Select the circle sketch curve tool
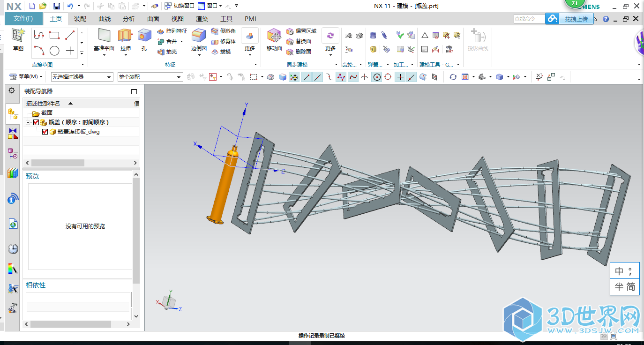Screen dimensions: 644x345 coord(54,51)
